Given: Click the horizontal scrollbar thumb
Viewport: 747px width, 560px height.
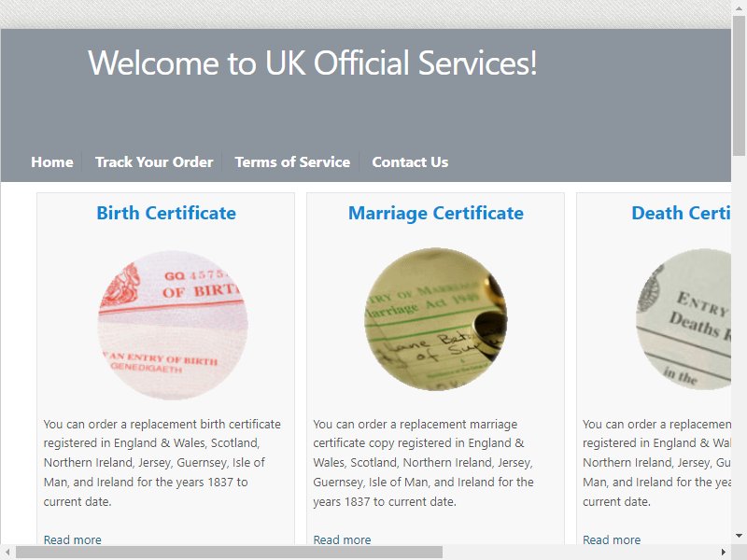Looking at the screenshot, I should point(229,553).
